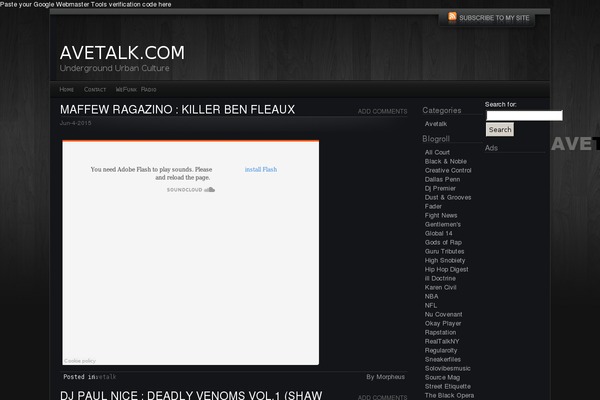This screenshot has width=600, height=400.
Task: Open DJ Paul Nice Deadly Venoms post
Action: coord(191,395)
